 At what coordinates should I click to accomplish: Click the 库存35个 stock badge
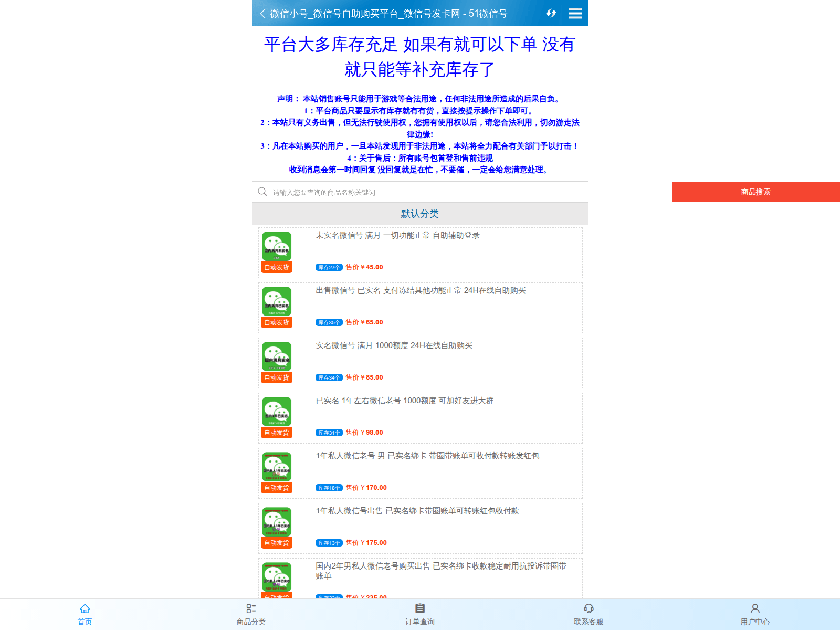coord(329,322)
